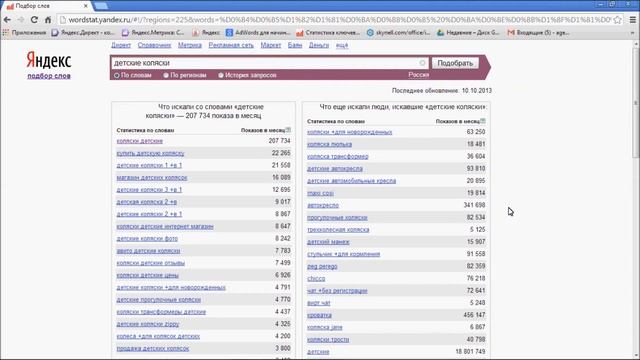Switch to the Подбор слов browser tab
Image resolution: width=640 pixels, height=360 pixels.
click(x=47, y=6)
